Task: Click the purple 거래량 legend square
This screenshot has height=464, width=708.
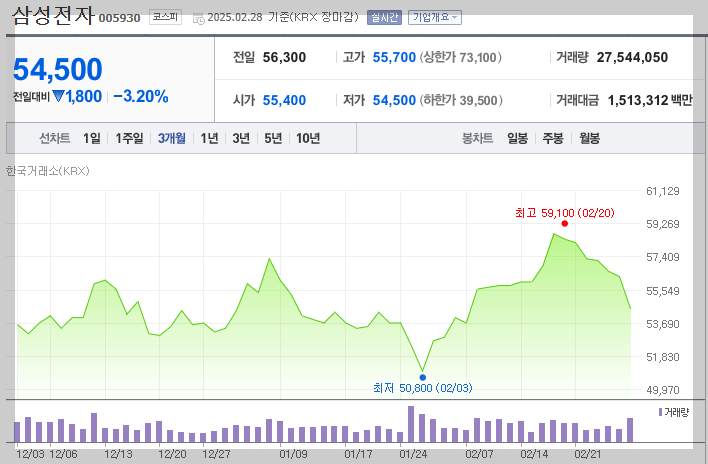Action: (660, 412)
